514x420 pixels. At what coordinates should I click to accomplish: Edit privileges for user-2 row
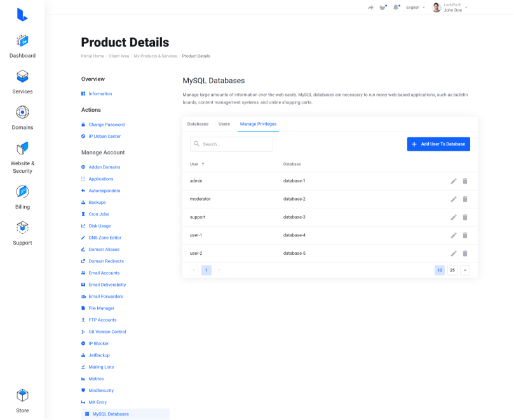[454, 253]
